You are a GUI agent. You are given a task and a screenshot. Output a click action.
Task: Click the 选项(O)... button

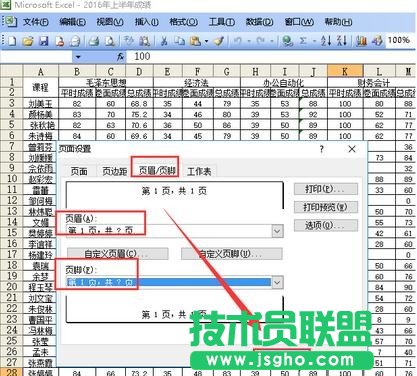point(326,226)
